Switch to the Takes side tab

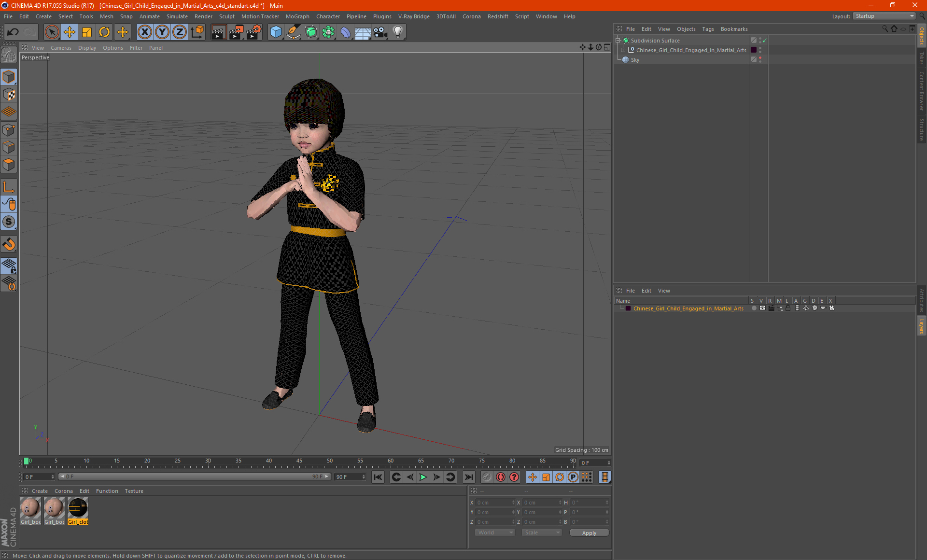922,58
